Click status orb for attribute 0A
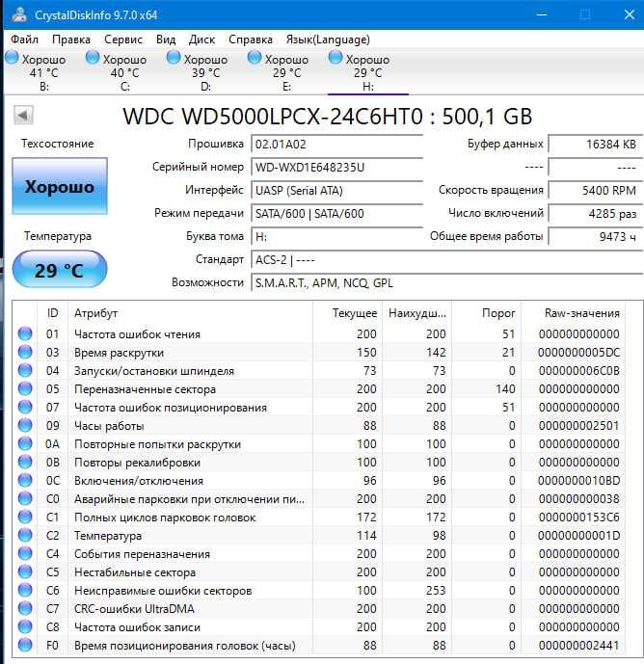 coord(25,444)
